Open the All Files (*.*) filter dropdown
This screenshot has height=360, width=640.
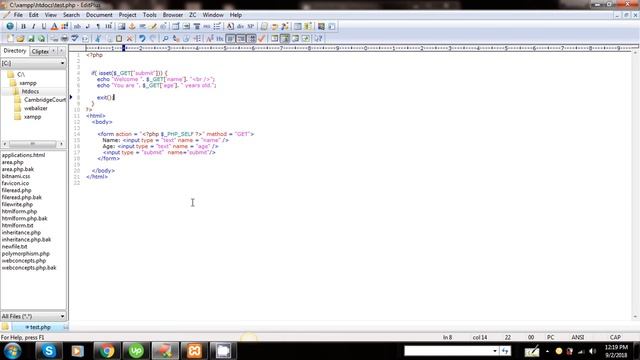coord(62,316)
